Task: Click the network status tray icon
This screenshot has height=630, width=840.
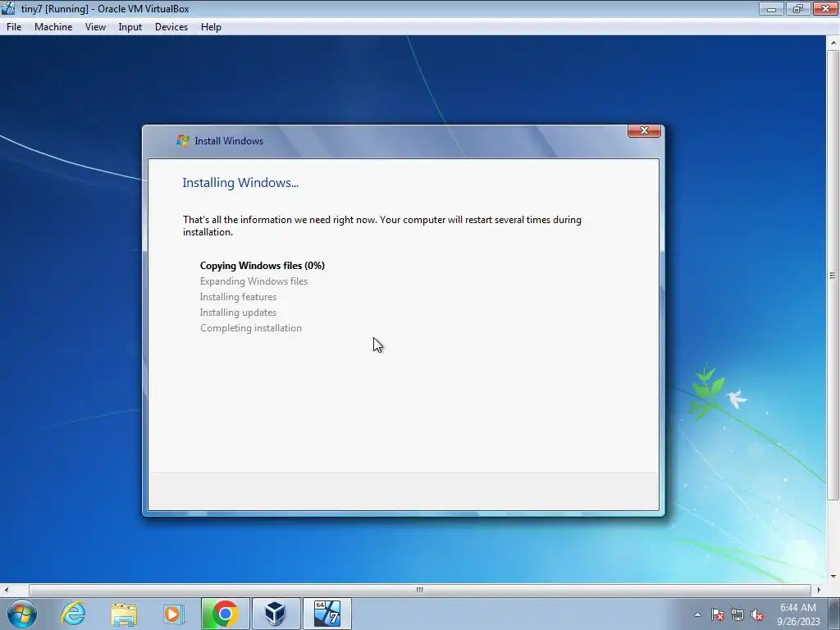Action: pyautogui.click(x=737, y=614)
